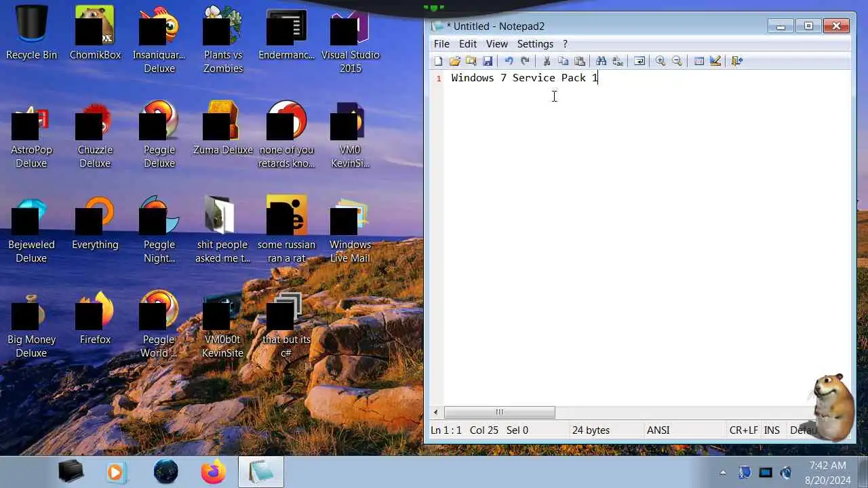
Task: Select the Big Money Deluxe desktop icon
Action: pos(31,325)
